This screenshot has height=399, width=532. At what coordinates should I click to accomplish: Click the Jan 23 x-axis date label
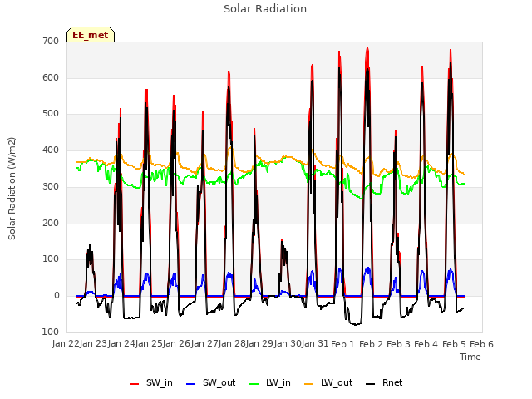coord(94,344)
